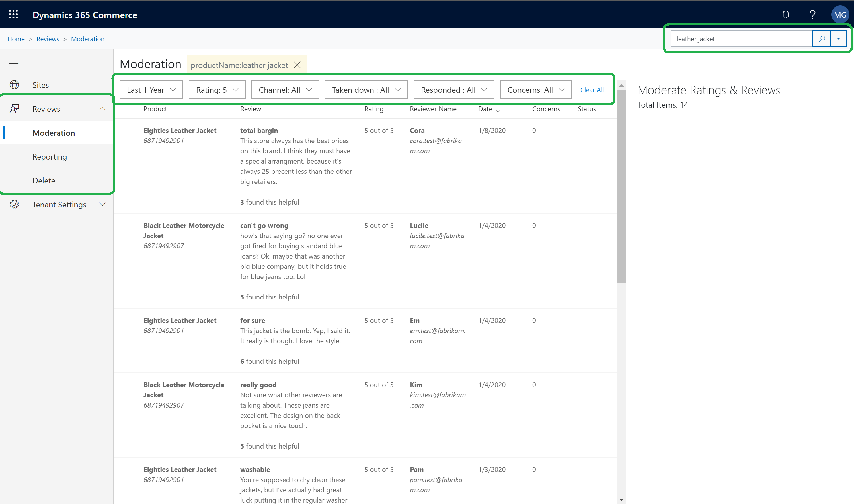Image resolution: width=854 pixels, height=504 pixels.
Task: Click the search magnifier icon
Action: pos(822,38)
